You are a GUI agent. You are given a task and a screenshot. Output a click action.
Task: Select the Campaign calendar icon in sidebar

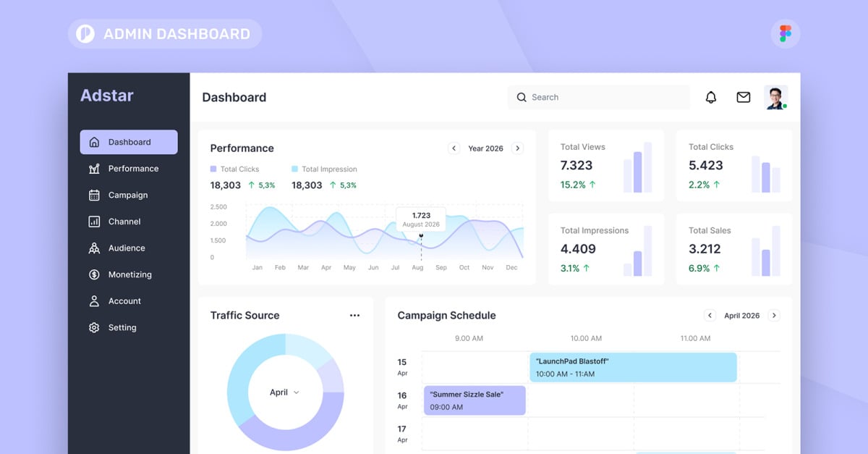click(x=93, y=195)
